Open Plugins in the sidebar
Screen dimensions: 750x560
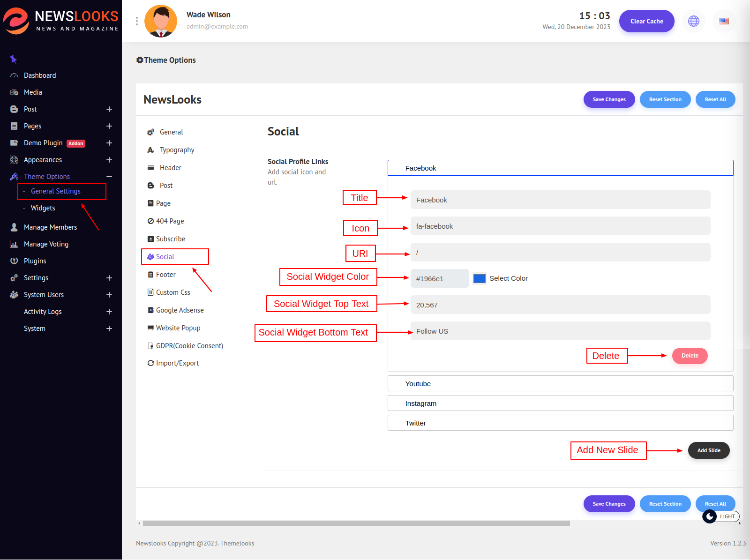[35, 261]
